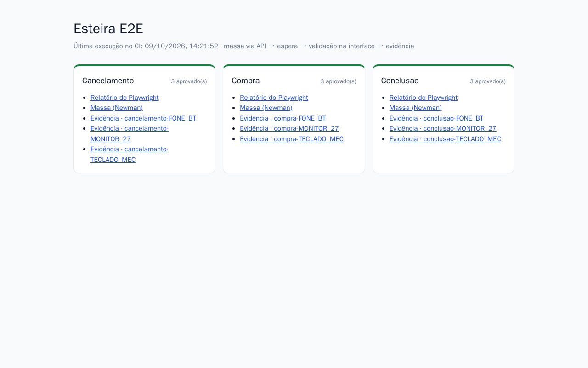Open Relatório do Playwright in Compra card

tap(274, 98)
